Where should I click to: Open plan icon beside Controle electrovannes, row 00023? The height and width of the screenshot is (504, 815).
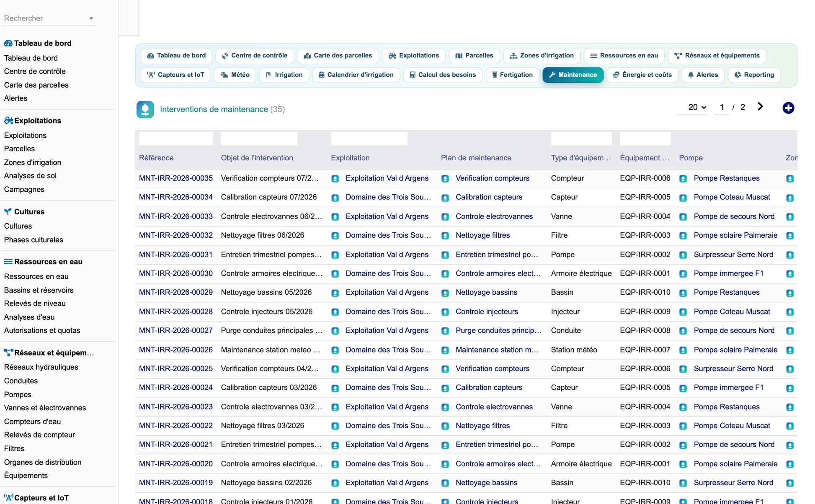pos(445,407)
